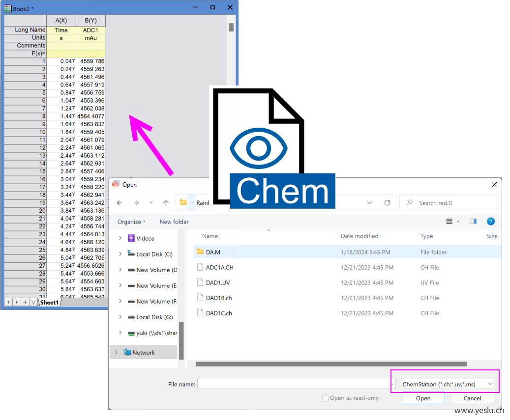Screen dimensions: 510x420
Task: Click the DAD1.UV file icon
Action: 200,282
